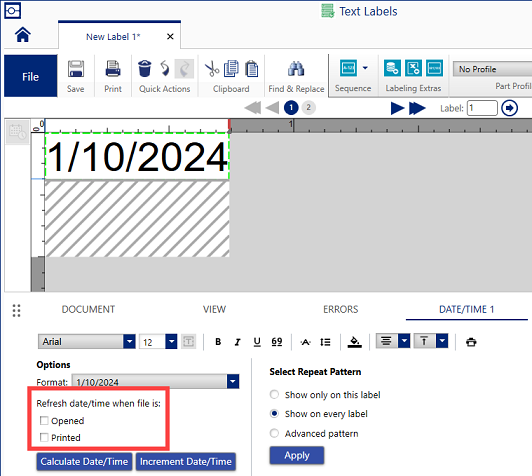Click the vertical top alignment button
532x476 pixels.
(x=424, y=341)
